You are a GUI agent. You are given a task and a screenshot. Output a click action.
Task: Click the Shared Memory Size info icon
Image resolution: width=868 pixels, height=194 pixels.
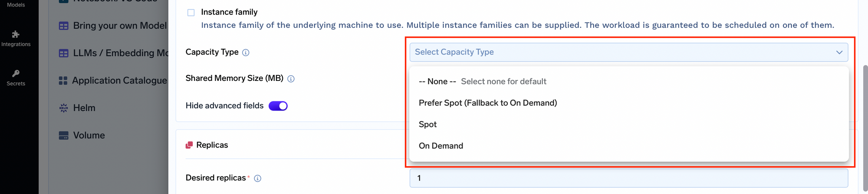pos(291,79)
